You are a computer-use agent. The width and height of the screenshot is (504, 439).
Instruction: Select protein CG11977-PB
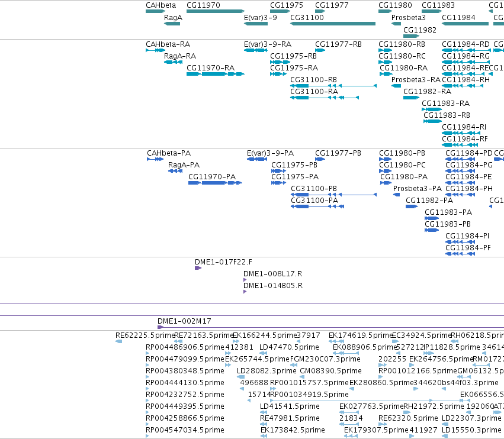tap(338, 153)
